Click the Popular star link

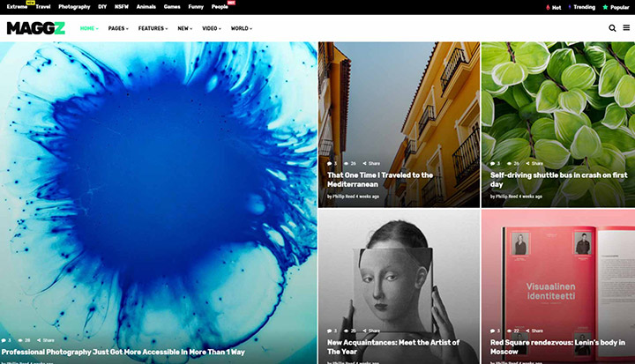[616, 7]
